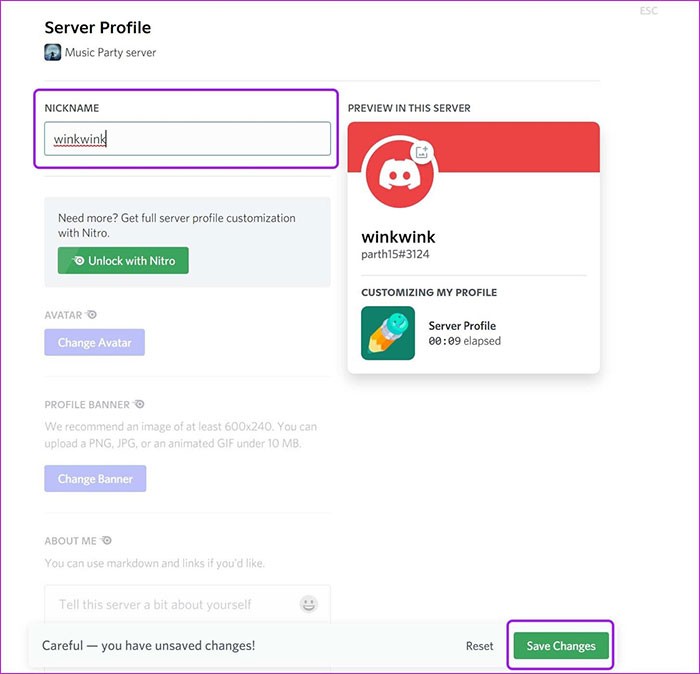Save the unsaved profile changes

tap(561, 646)
